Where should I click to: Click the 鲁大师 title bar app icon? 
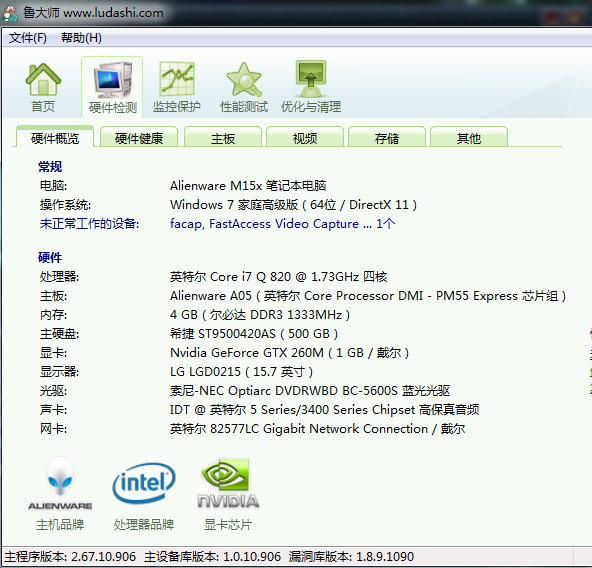click(10, 13)
